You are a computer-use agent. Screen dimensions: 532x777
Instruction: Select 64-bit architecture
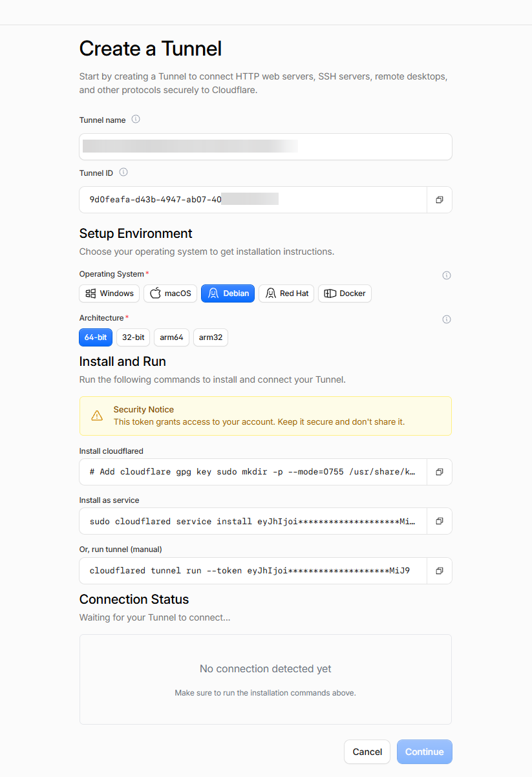click(x=96, y=337)
